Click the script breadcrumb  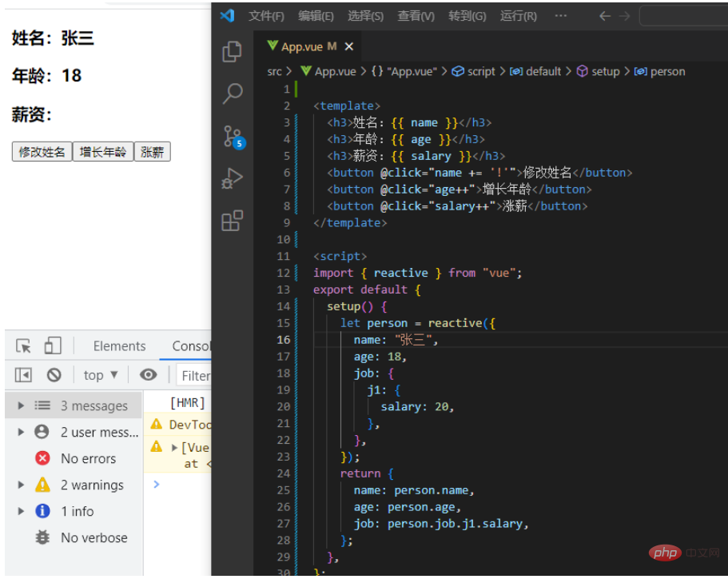474,71
